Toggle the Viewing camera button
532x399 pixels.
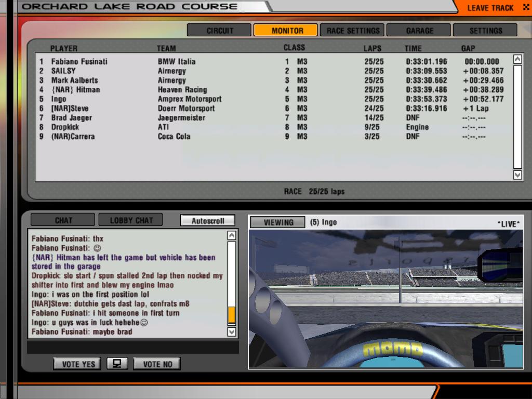[x=278, y=222]
